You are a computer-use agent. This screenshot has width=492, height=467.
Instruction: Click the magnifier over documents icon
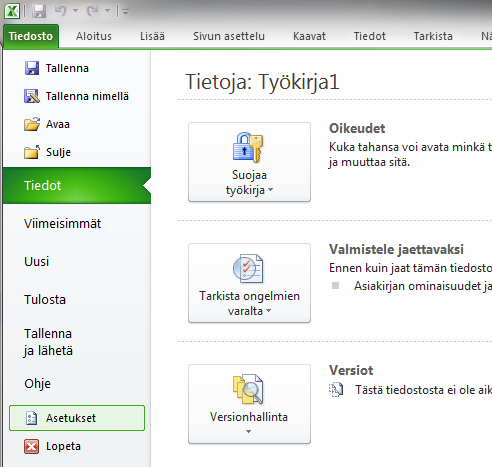click(x=248, y=389)
